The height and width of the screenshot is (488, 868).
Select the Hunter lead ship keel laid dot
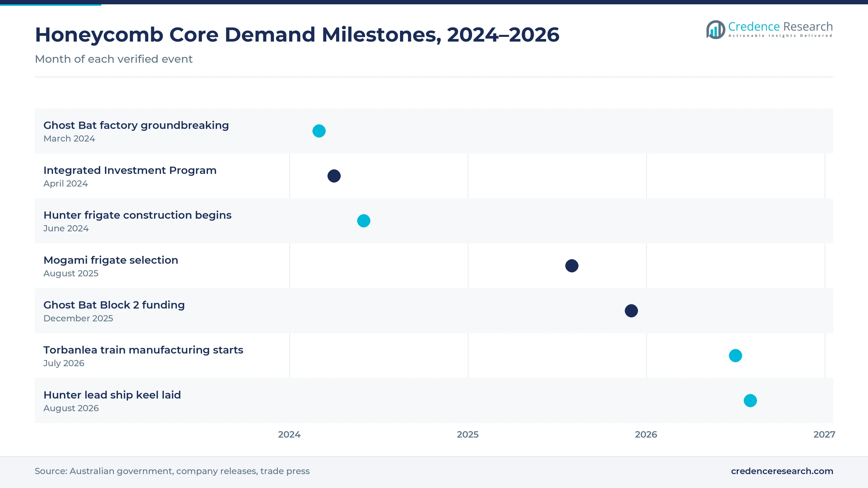750,401
